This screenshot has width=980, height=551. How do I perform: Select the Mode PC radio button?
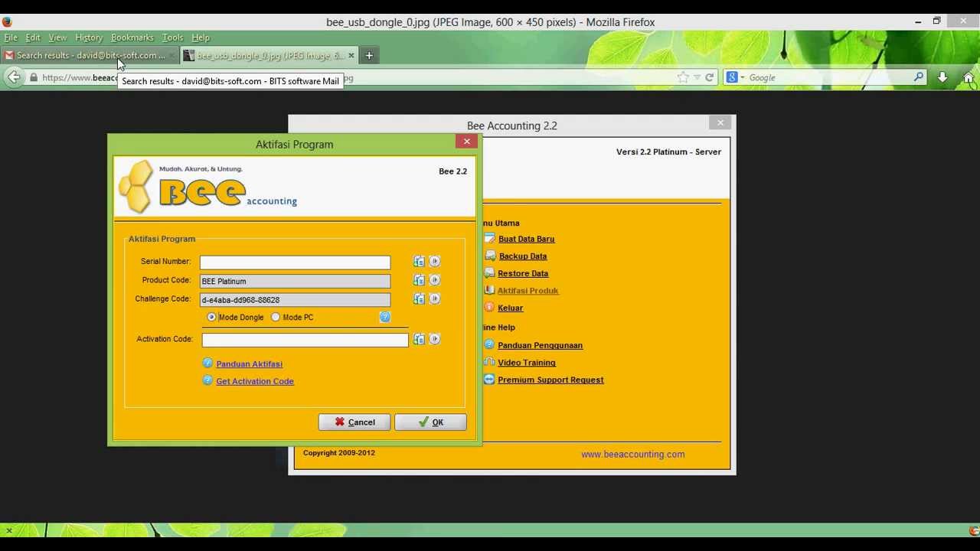276,317
